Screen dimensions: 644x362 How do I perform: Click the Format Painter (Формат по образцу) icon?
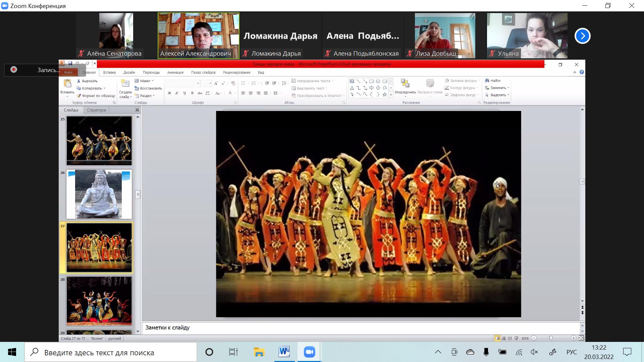tap(79, 96)
